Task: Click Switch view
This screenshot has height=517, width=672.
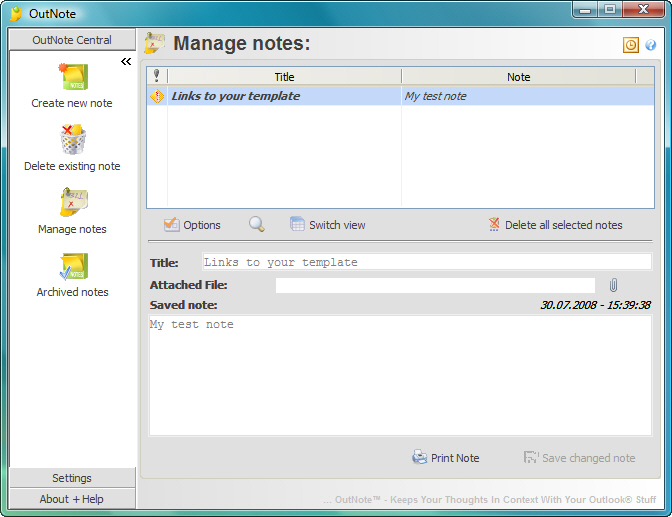Action: click(327, 225)
